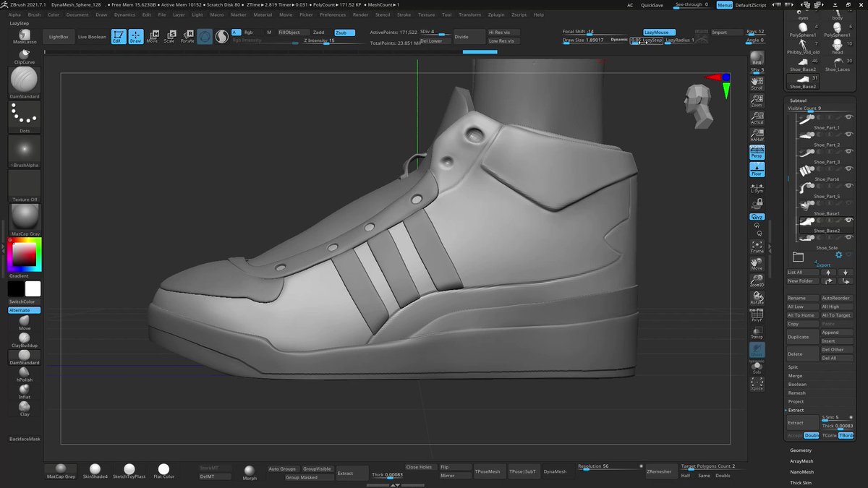Screen dimensions: 868x488
Task: Pick the SkinShade4 material at bottom
Action: click(95, 471)
